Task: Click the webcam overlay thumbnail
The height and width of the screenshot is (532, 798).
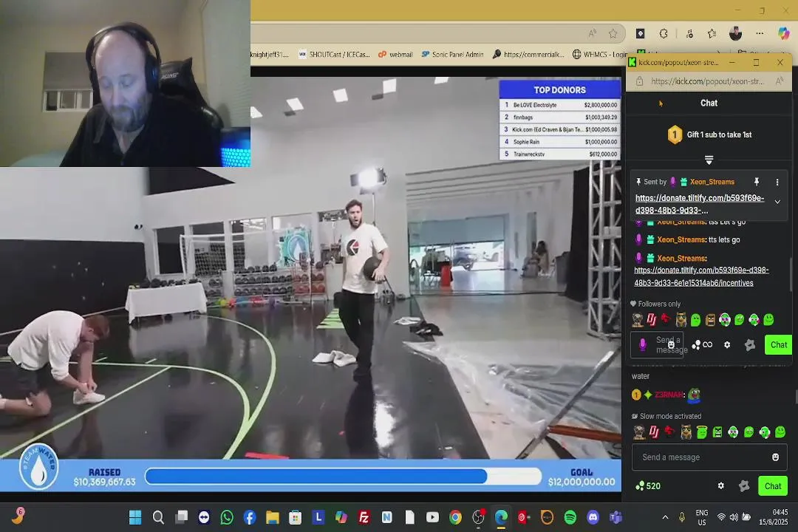Action: click(125, 83)
